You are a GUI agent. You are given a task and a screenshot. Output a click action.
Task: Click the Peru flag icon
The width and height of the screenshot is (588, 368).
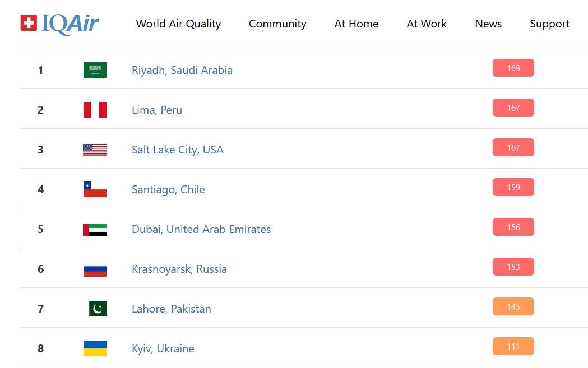pyautogui.click(x=95, y=110)
